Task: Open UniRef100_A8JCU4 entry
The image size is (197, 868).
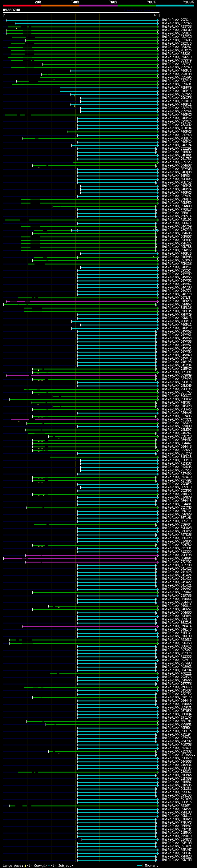Action: [176, 128]
